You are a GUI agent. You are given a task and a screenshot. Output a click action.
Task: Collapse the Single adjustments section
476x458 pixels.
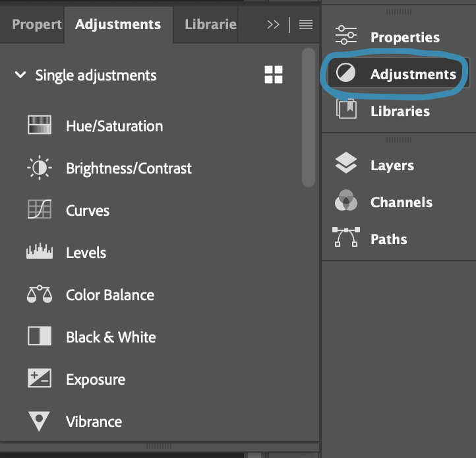click(x=20, y=75)
